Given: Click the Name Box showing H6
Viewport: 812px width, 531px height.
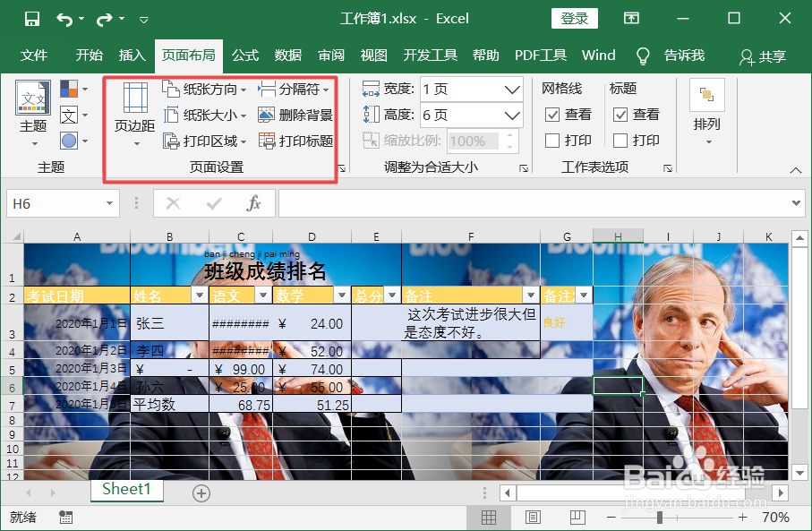Looking at the screenshot, I should 55,203.
